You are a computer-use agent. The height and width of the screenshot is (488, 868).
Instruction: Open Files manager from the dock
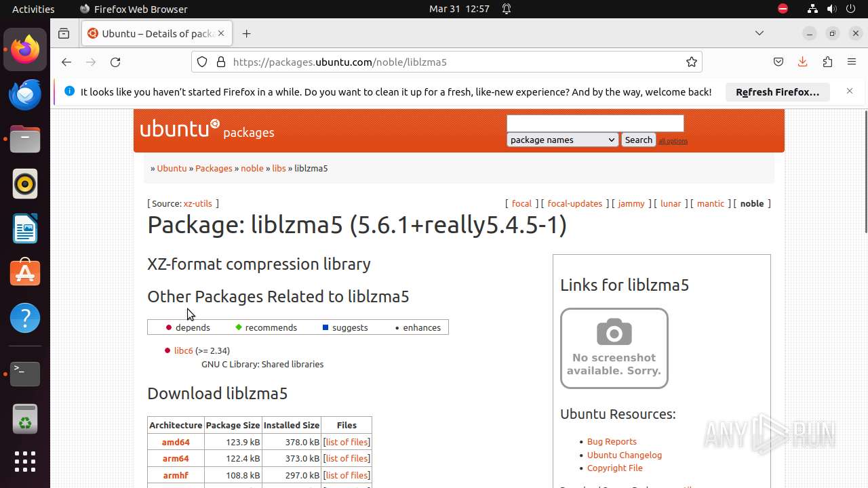[25, 140]
